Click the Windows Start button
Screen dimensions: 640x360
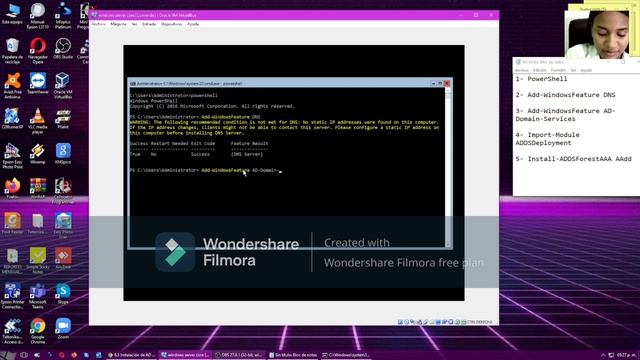(8, 355)
